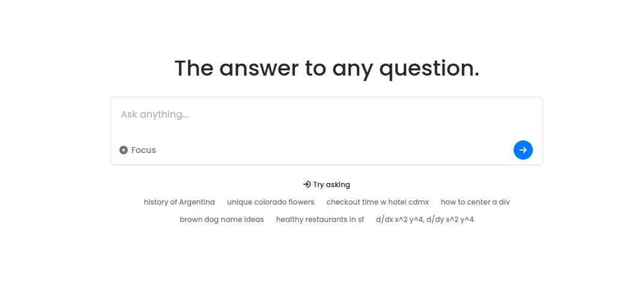This screenshot has width=644, height=288.
Task: Select the 'history of Argentina' suggestion
Action: click(x=179, y=202)
